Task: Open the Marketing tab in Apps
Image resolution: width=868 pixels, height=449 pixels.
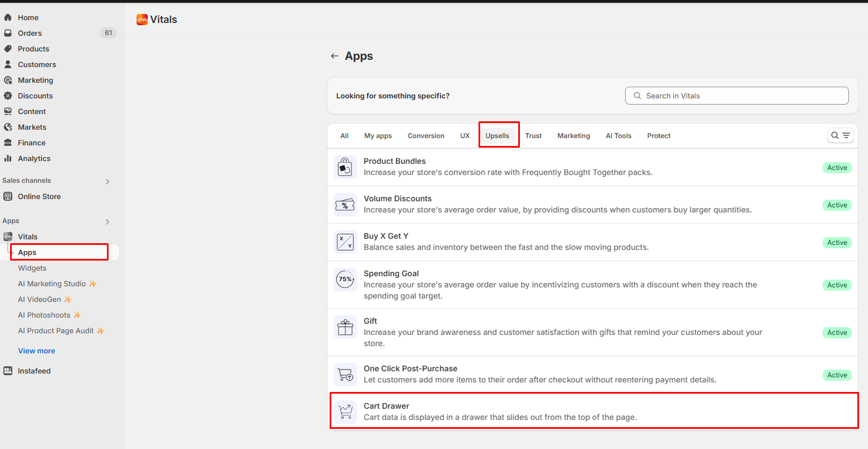Action: (574, 135)
